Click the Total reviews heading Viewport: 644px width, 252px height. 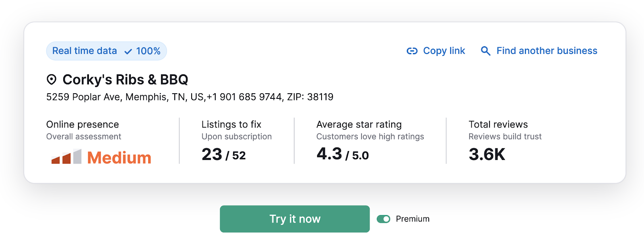pyautogui.click(x=498, y=125)
